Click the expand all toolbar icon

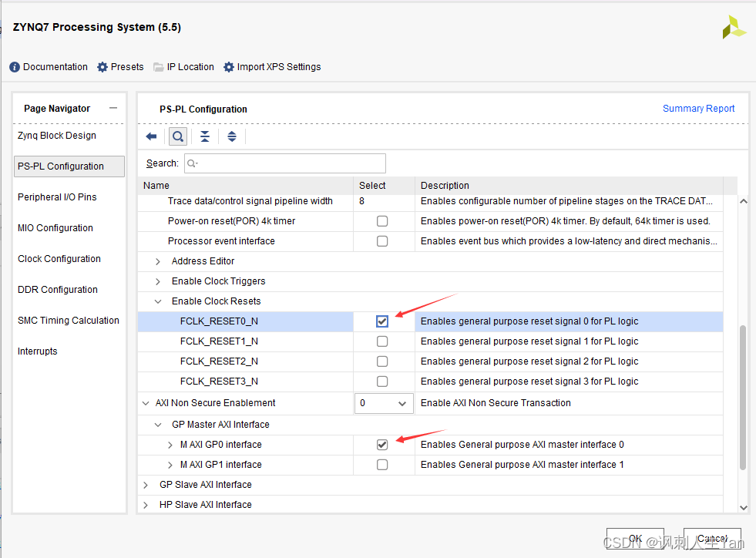[x=232, y=136]
